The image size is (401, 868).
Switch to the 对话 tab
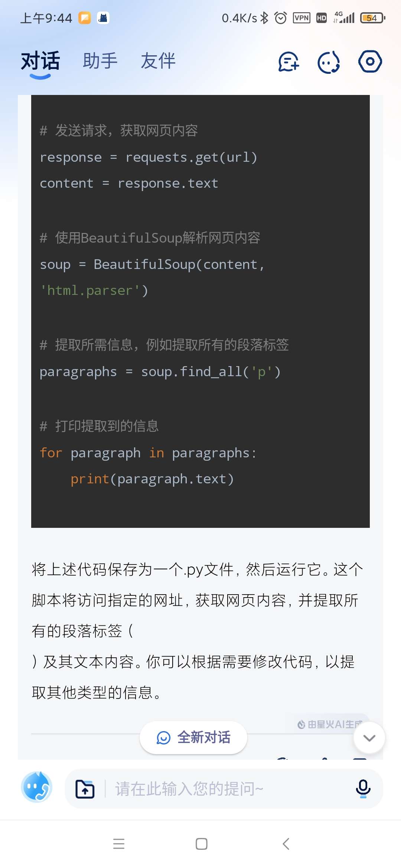(40, 61)
